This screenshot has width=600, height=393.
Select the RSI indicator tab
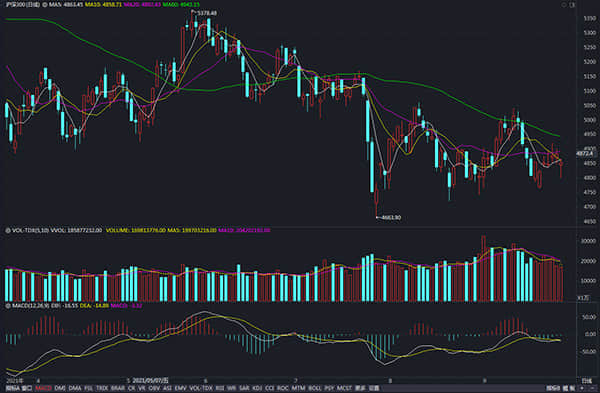click(220, 388)
